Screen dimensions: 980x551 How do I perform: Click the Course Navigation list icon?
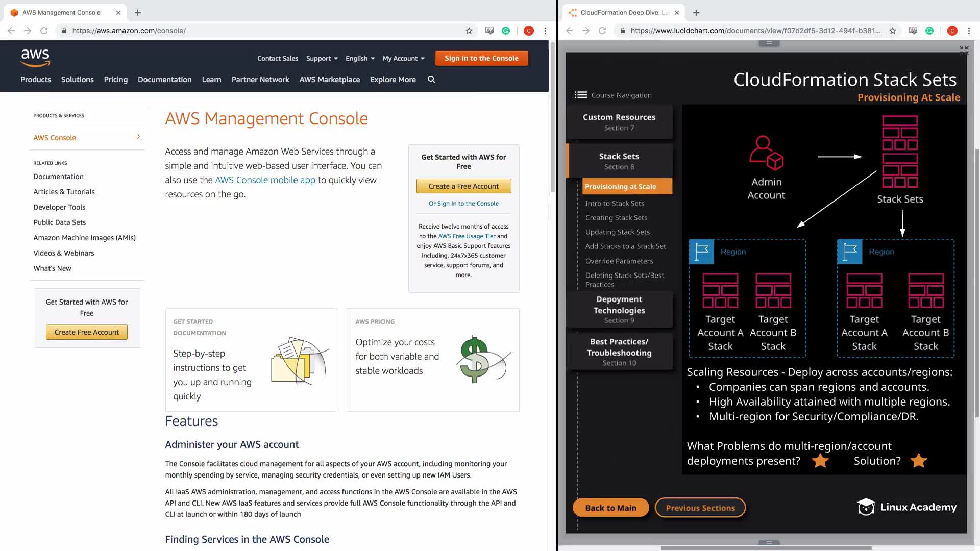pyautogui.click(x=580, y=95)
